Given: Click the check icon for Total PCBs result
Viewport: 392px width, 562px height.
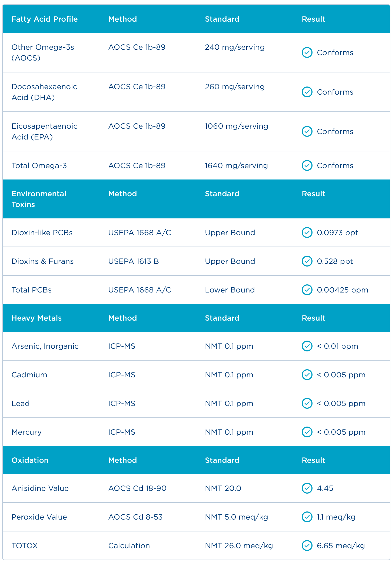Looking at the screenshot, I should [307, 290].
